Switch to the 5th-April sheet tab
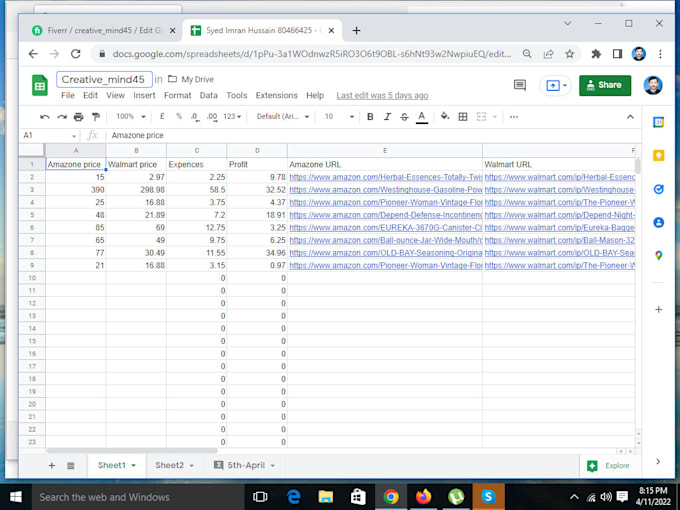Image resolution: width=680 pixels, height=510 pixels. (246, 465)
